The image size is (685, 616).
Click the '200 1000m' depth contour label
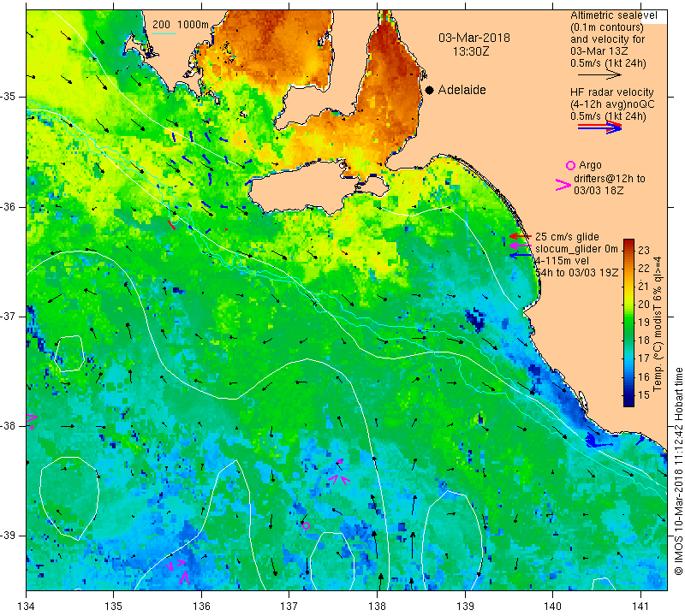click(181, 25)
